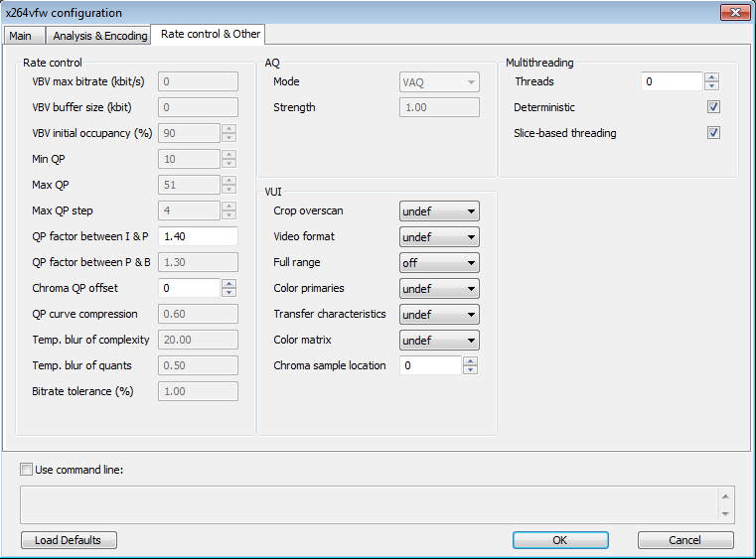Enable the Use command line checkbox
This screenshot has height=559, width=756.
click(x=26, y=470)
